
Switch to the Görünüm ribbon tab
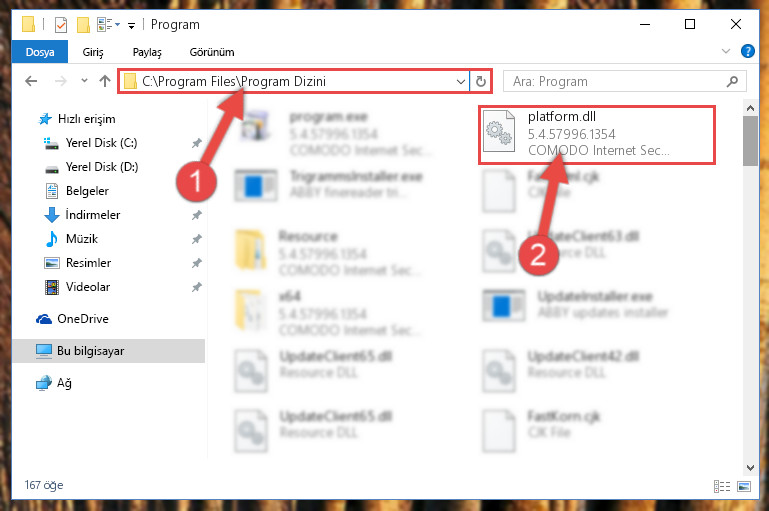[x=212, y=52]
